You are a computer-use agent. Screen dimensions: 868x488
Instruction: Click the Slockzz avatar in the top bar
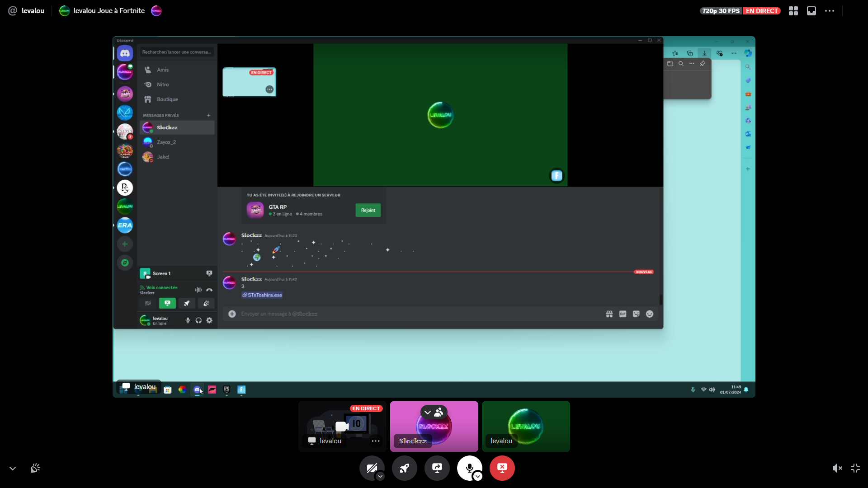tap(156, 11)
